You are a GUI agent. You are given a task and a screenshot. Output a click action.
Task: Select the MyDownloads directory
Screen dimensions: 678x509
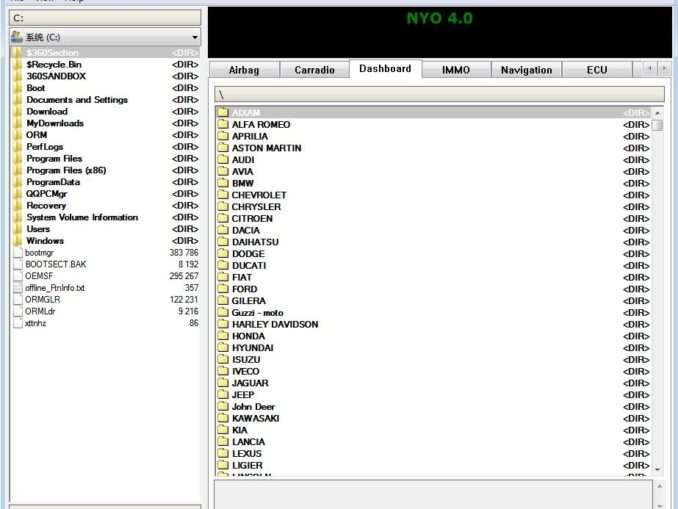(105, 123)
